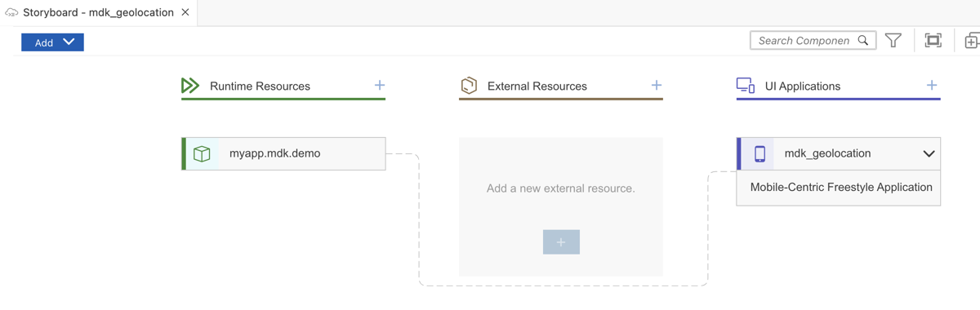
Task: Open the filter funnel icon
Action: [x=893, y=40]
